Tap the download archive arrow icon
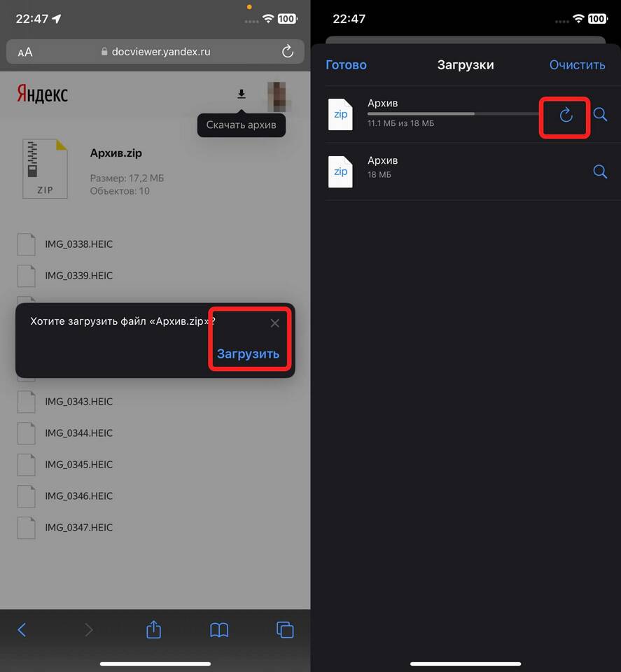The width and height of the screenshot is (621, 672). [x=242, y=94]
